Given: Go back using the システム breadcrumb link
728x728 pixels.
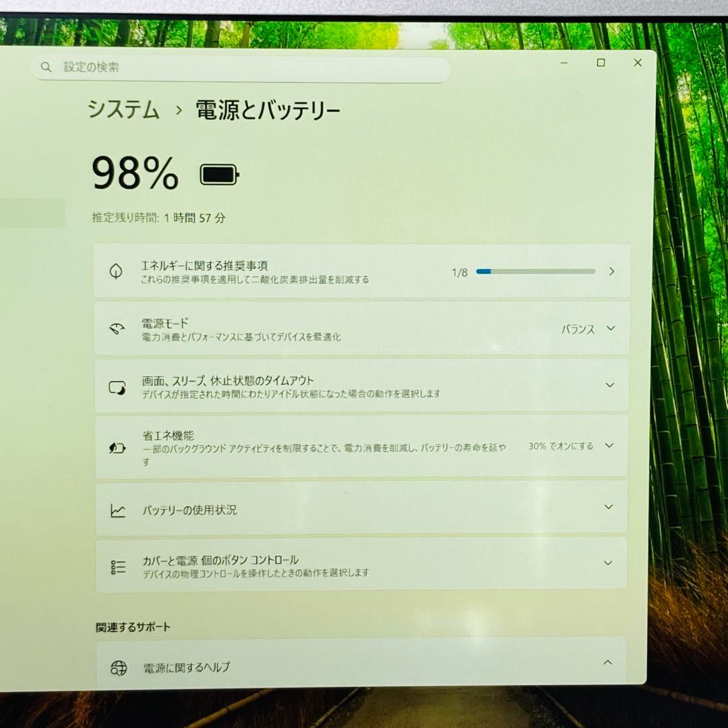Looking at the screenshot, I should click(x=123, y=109).
